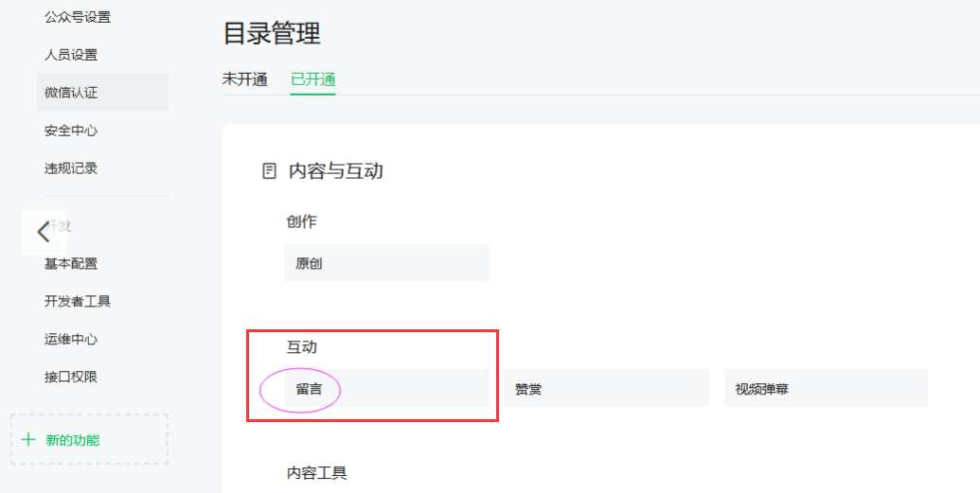
Task: Click the plus icon for 新的功能
Action: (28, 440)
